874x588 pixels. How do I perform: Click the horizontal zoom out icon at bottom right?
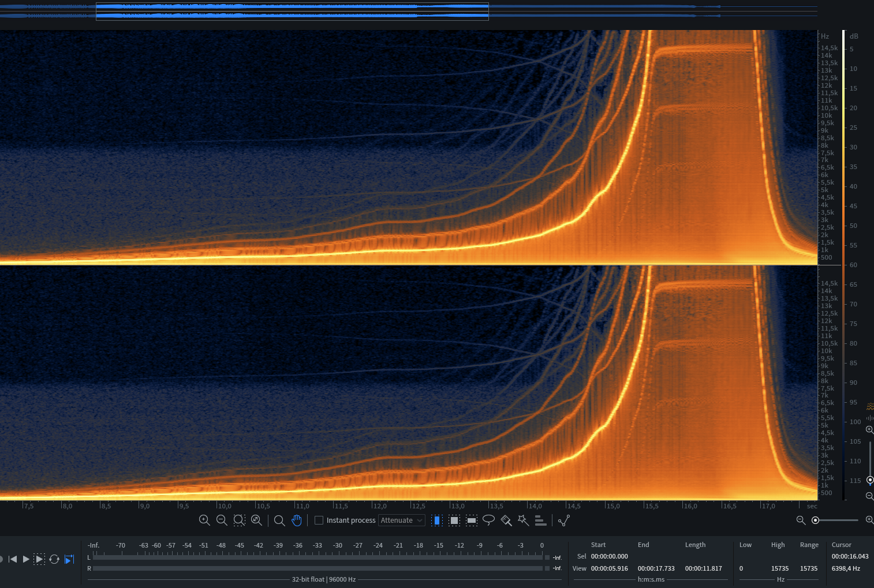click(801, 520)
